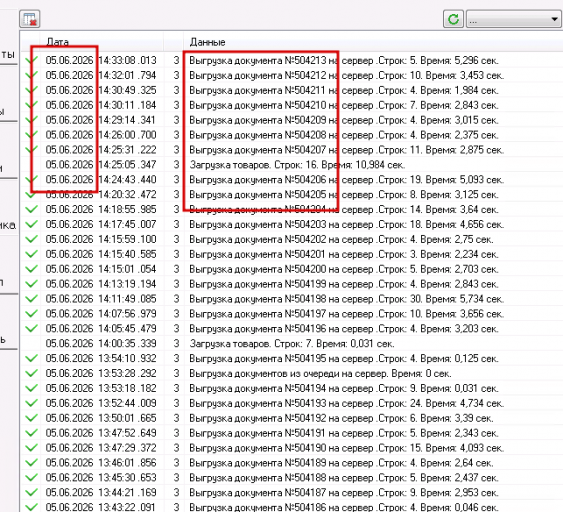Select row for document №504188
This screenshot has height=512, width=563.
pyautogui.click(x=292, y=478)
